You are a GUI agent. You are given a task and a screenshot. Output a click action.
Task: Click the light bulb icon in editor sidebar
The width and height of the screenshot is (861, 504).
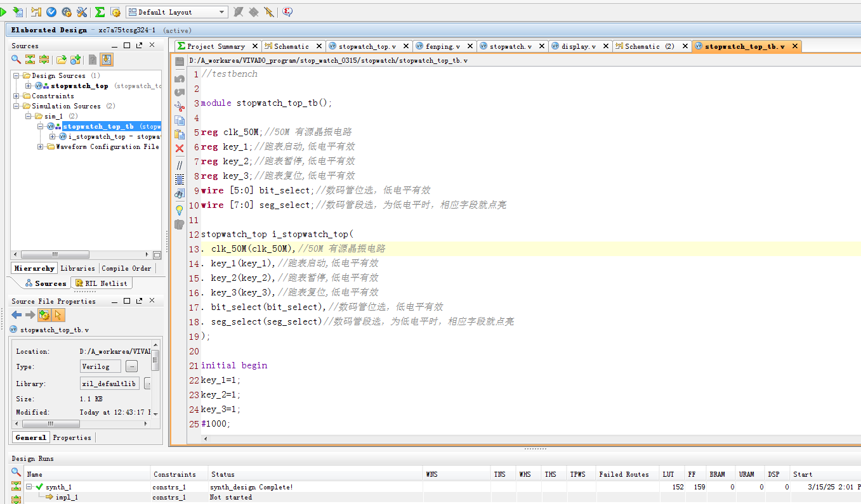coord(180,209)
